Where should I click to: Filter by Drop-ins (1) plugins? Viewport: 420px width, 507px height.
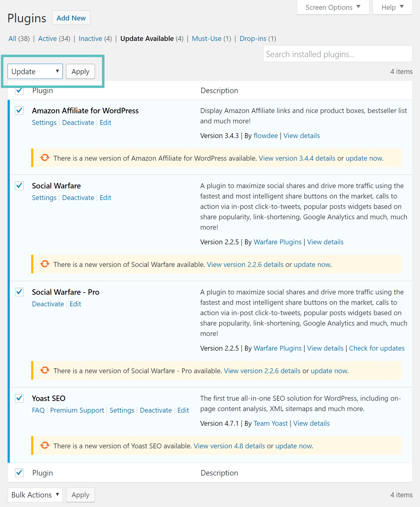258,38
